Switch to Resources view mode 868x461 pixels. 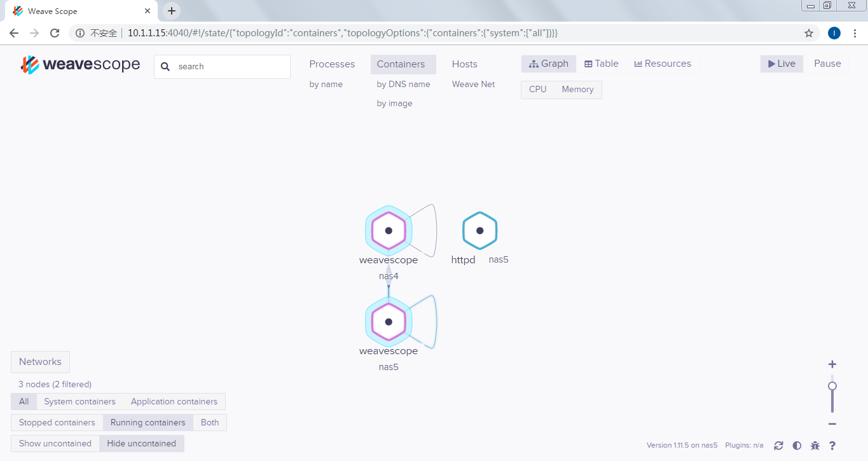[x=663, y=64]
